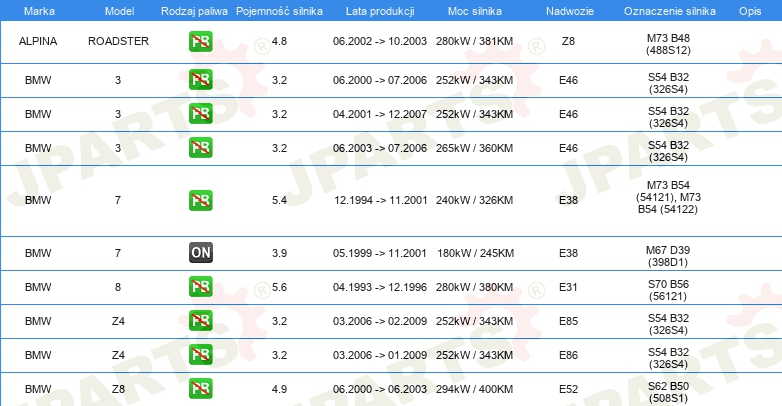
Task: Click the petrol icon in the BMW 8 row
Action: 200,287
